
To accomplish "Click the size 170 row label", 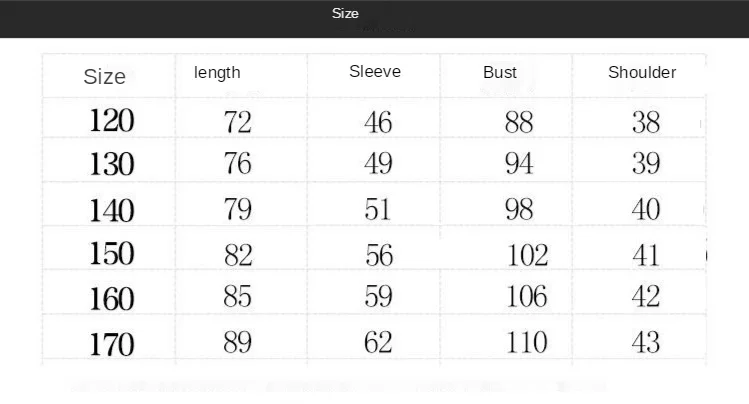I will click(x=112, y=345).
